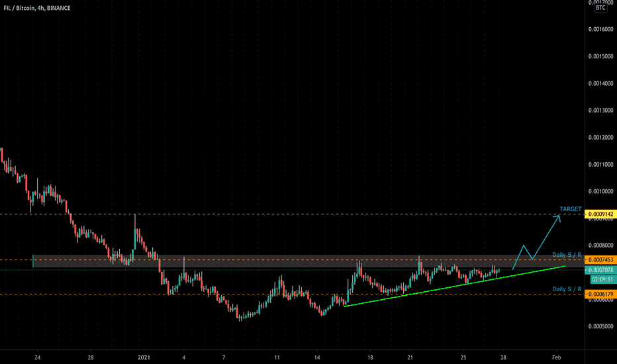Click the 0.0005000 price axis label
The height and width of the screenshot is (364, 617).
tap(601, 326)
